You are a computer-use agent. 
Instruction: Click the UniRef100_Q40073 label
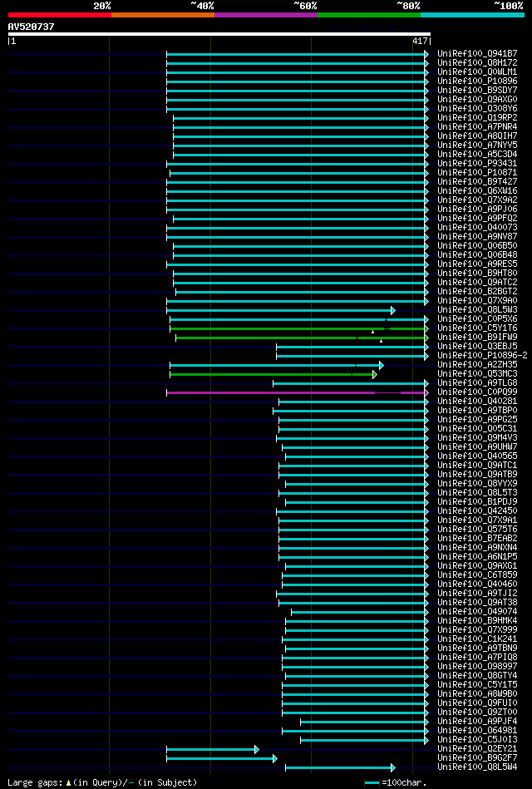(477, 228)
